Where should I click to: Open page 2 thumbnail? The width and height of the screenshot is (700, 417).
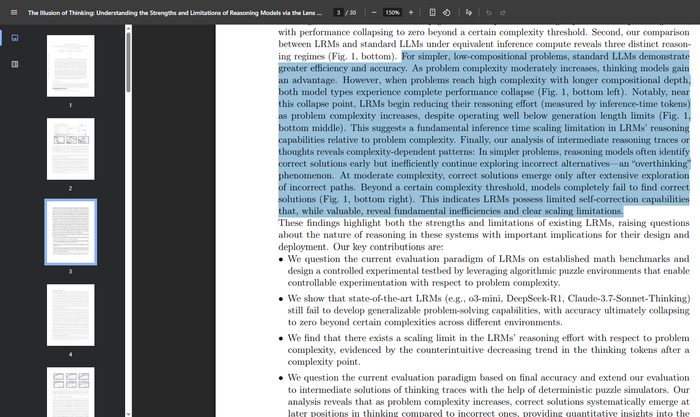click(71, 149)
